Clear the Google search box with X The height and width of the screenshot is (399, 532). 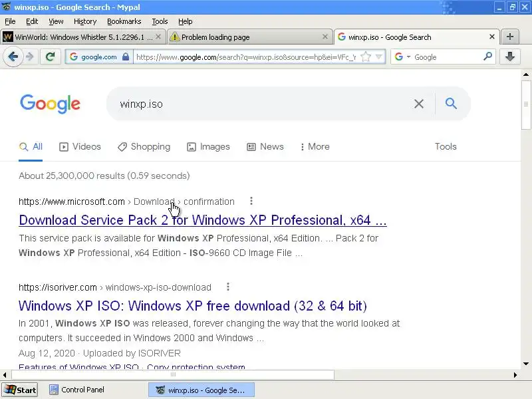point(419,104)
